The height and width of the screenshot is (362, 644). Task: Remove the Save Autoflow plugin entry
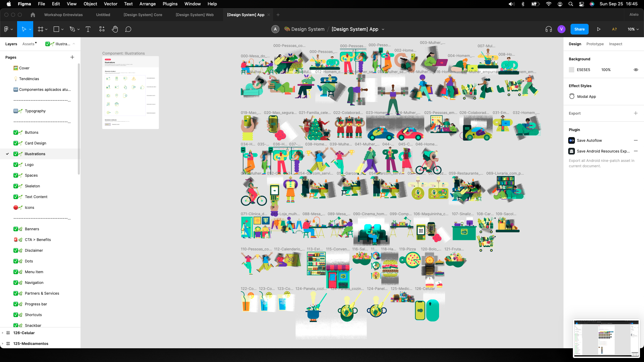coord(636,140)
